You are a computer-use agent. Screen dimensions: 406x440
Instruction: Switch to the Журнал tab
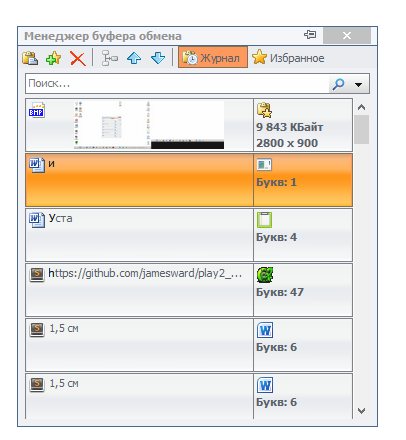[213, 57]
